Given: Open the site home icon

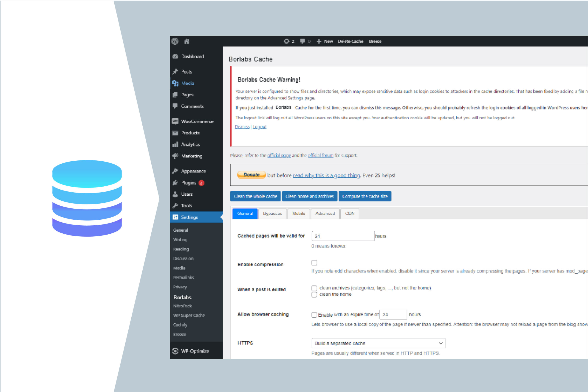Looking at the screenshot, I should coord(187,42).
